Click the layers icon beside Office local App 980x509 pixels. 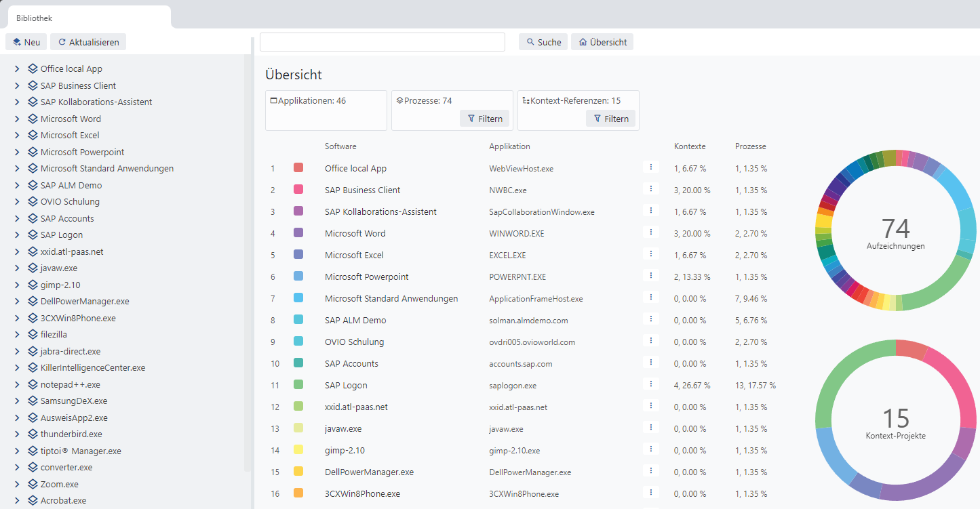pyautogui.click(x=33, y=69)
